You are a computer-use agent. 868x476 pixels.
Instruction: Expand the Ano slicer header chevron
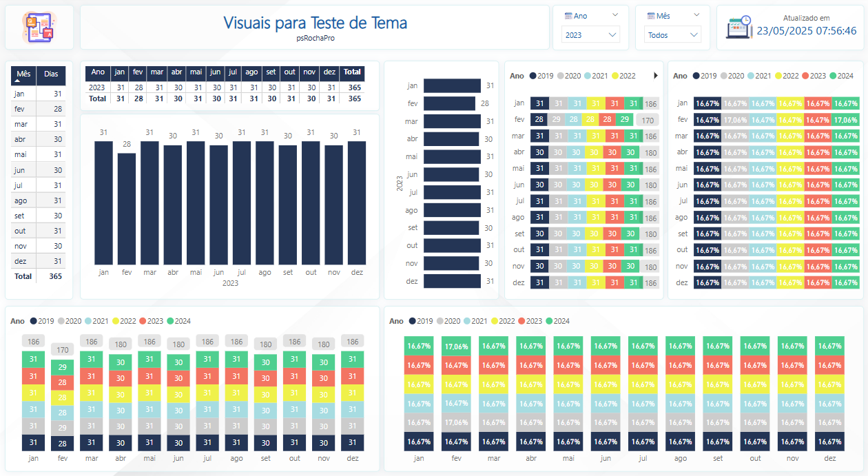click(x=614, y=15)
